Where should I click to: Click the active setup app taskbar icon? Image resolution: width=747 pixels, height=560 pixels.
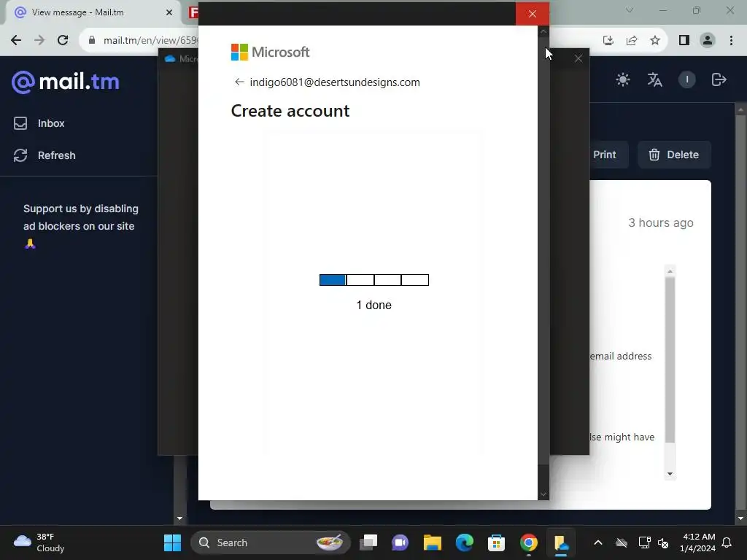point(561,542)
